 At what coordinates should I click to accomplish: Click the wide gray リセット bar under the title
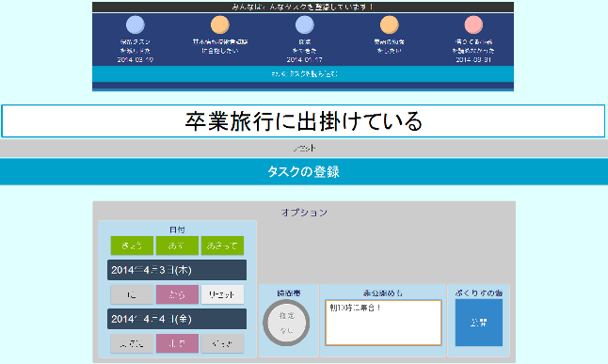[304, 148]
